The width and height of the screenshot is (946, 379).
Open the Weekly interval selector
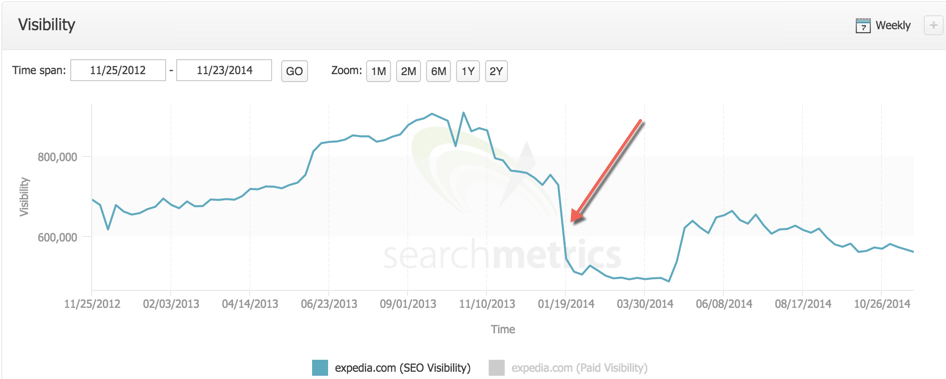[893, 26]
